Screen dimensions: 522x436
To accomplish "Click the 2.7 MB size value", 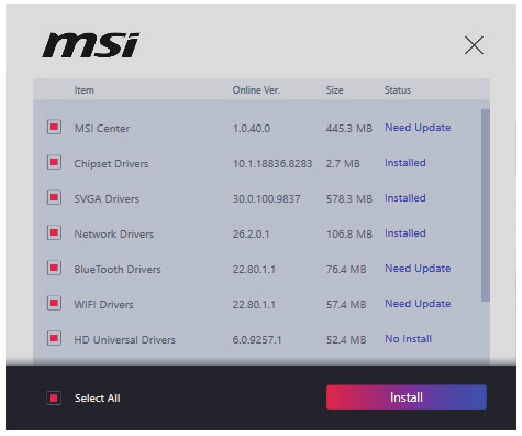I will point(343,163).
